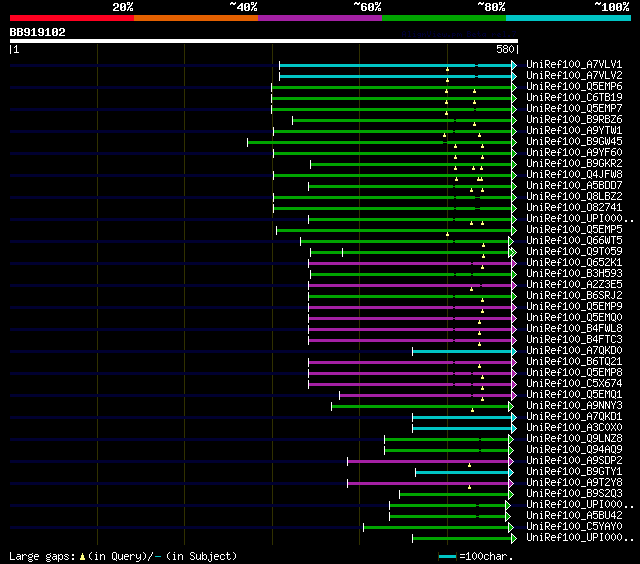Select label UniRef100_B9GW45
640x564 pixels.
[x=574, y=142]
